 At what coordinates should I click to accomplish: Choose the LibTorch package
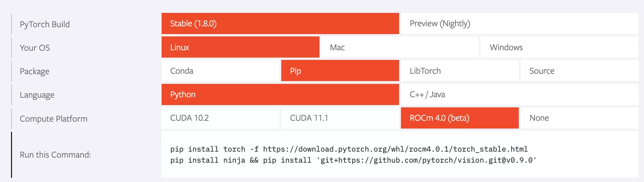[x=460, y=71]
